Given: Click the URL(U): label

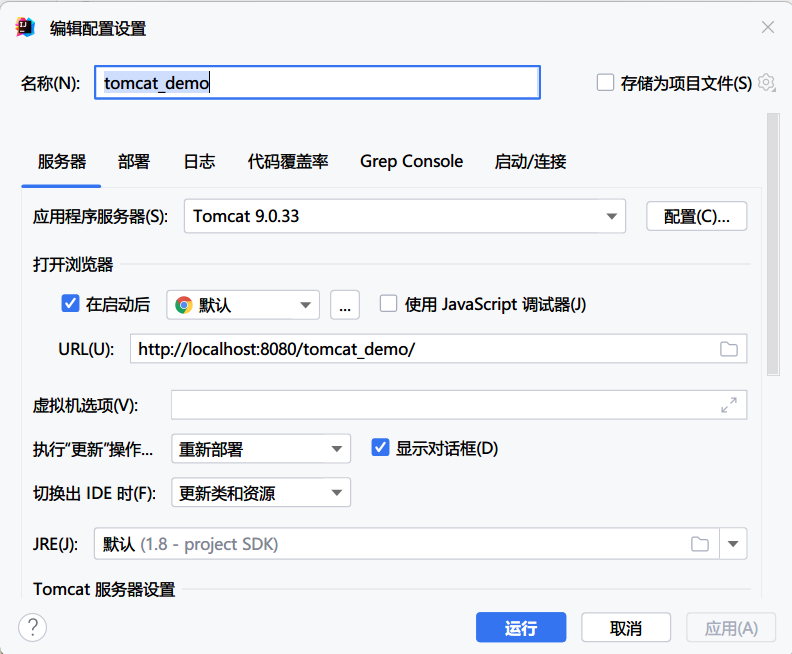Looking at the screenshot, I should 86,349.
